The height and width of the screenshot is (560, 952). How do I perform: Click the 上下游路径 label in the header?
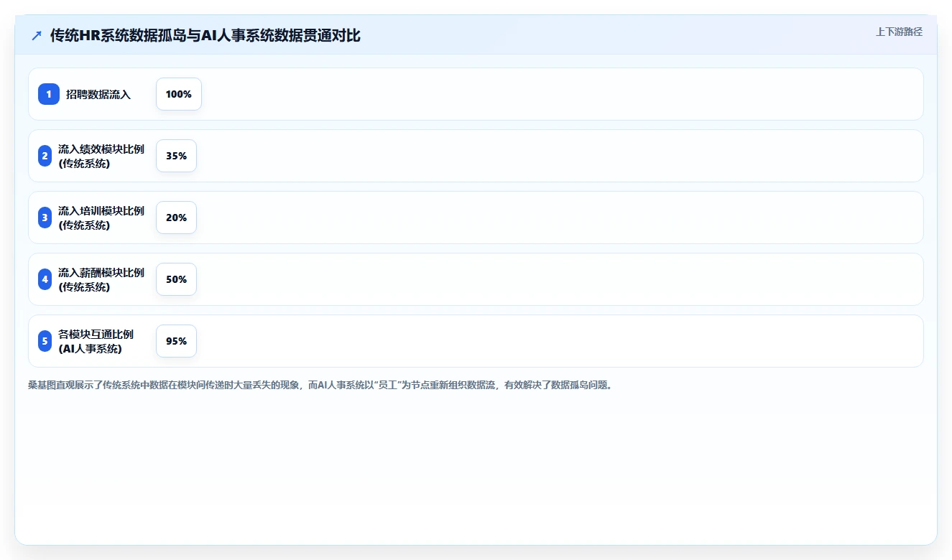click(x=899, y=32)
